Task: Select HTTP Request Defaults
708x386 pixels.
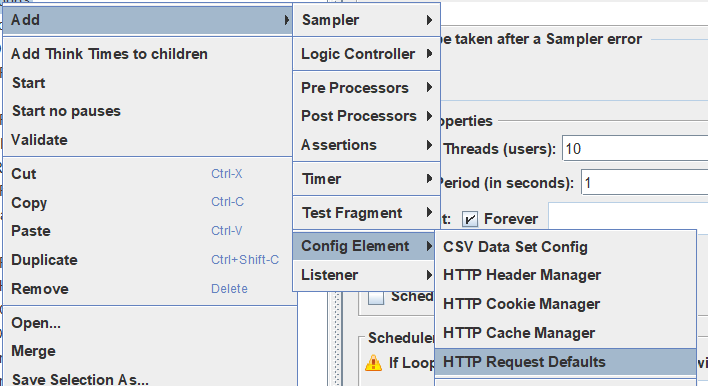Action: [565, 362]
